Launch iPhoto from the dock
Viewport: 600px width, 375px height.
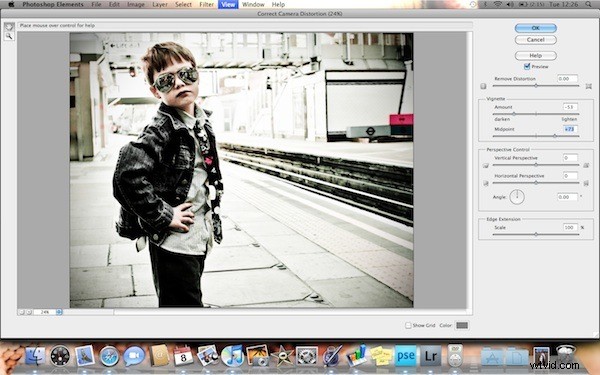(257, 356)
